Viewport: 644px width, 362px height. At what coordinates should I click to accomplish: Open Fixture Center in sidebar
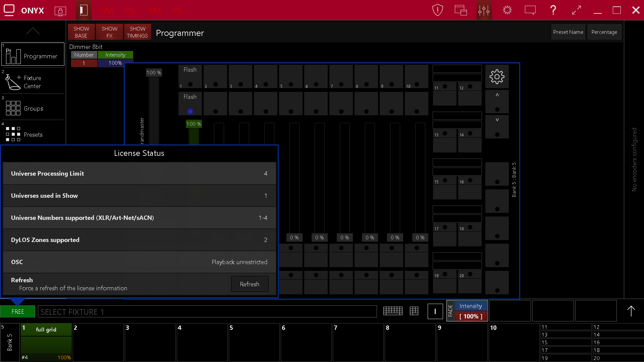pos(33,82)
